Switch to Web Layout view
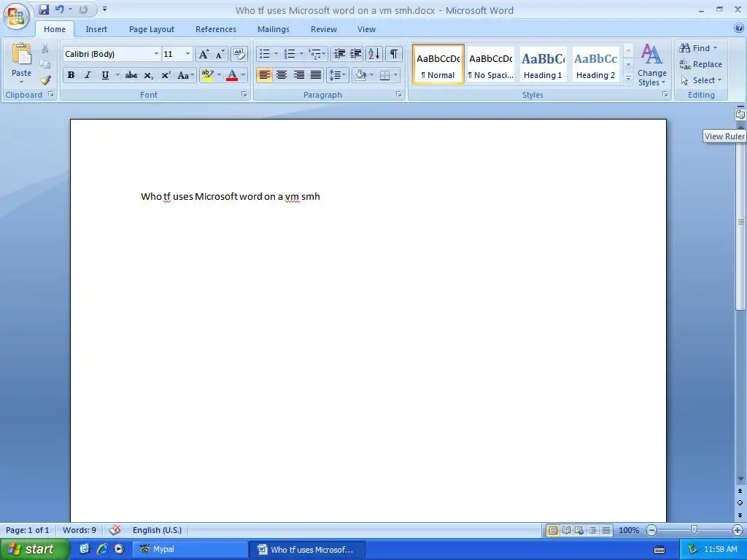The width and height of the screenshot is (747, 560). tap(578, 530)
